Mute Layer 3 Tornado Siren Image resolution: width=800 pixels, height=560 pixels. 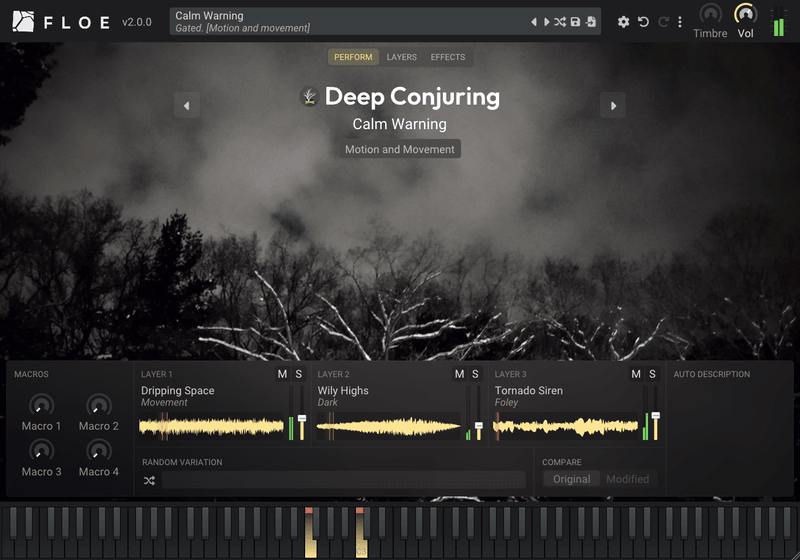(636, 374)
